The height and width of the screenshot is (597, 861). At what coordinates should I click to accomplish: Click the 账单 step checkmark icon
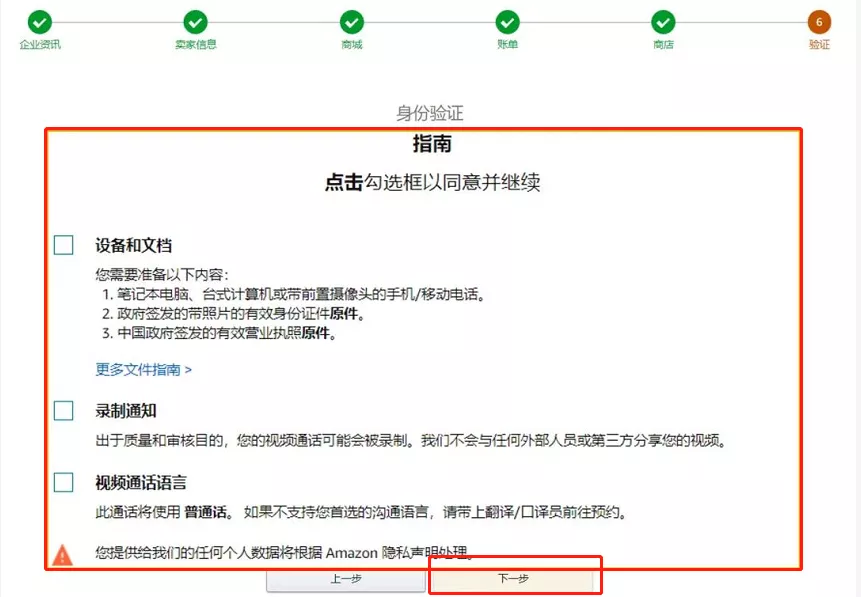[507, 23]
